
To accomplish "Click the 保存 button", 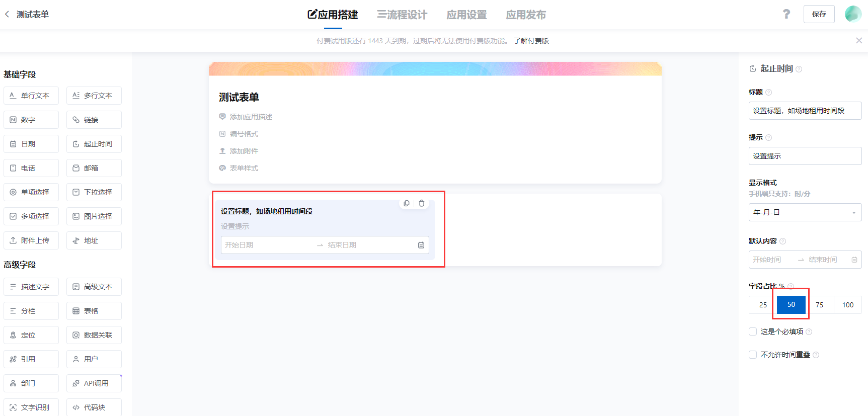I will pyautogui.click(x=819, y=14).
